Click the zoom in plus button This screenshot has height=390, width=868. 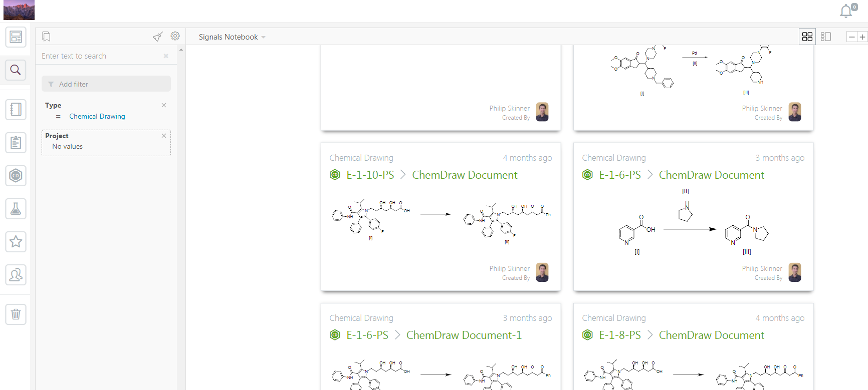[862, 37]
